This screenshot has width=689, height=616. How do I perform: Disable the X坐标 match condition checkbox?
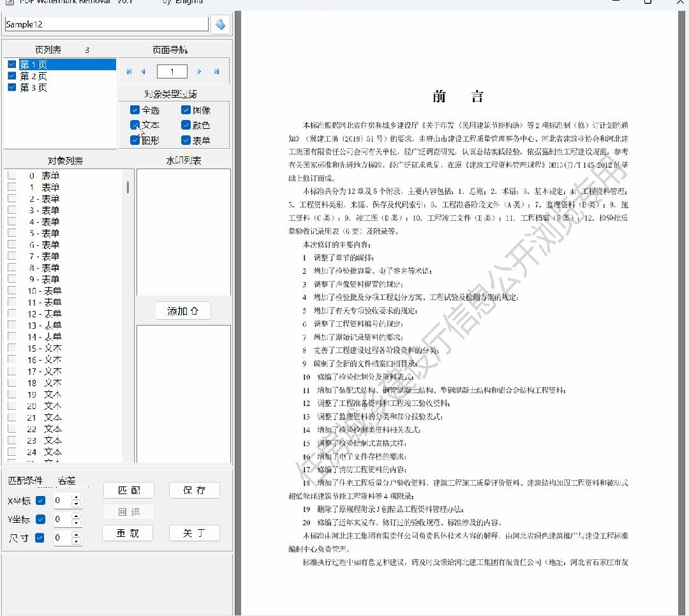click(40, 500)
